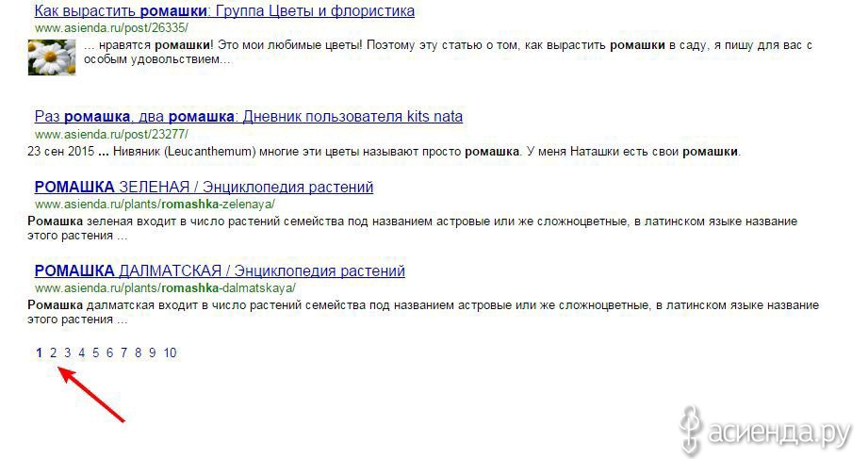
Task: Click the URL www.asienda.ru/plants/romashka-zelenaya/
Action: (155, 205)
